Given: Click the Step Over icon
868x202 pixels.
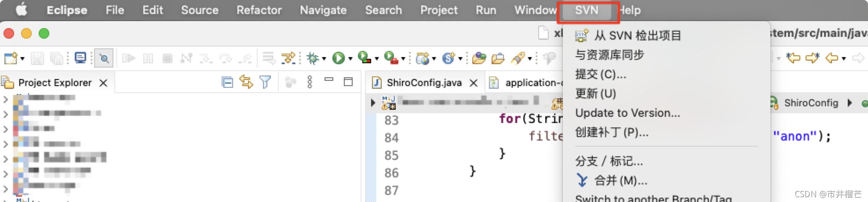Looking at the screenshot, I should point(225,58).
